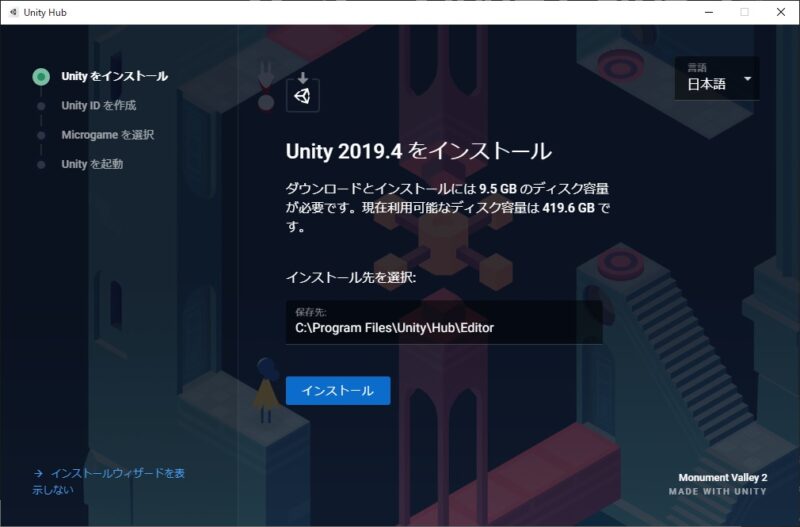Select the Microgame を選択 step
800x527 pixels.
(x=107, y=135)
